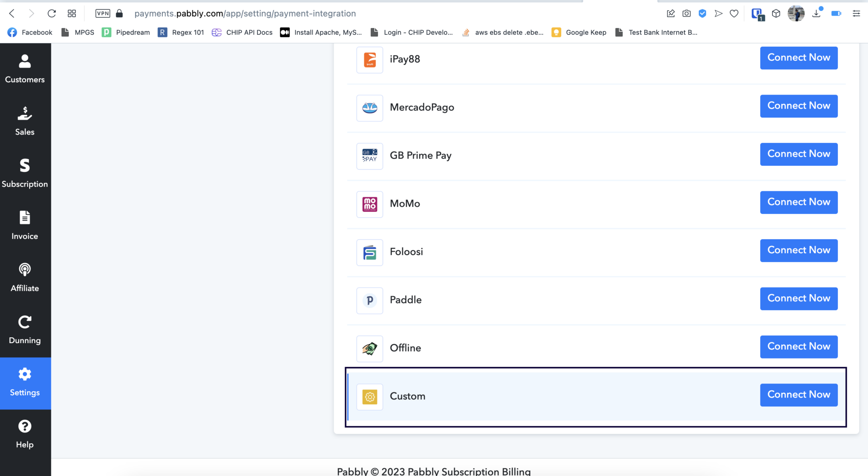View the Invoice section
Image resolution: width=868 pixels, height=476 pixels.
25,224
